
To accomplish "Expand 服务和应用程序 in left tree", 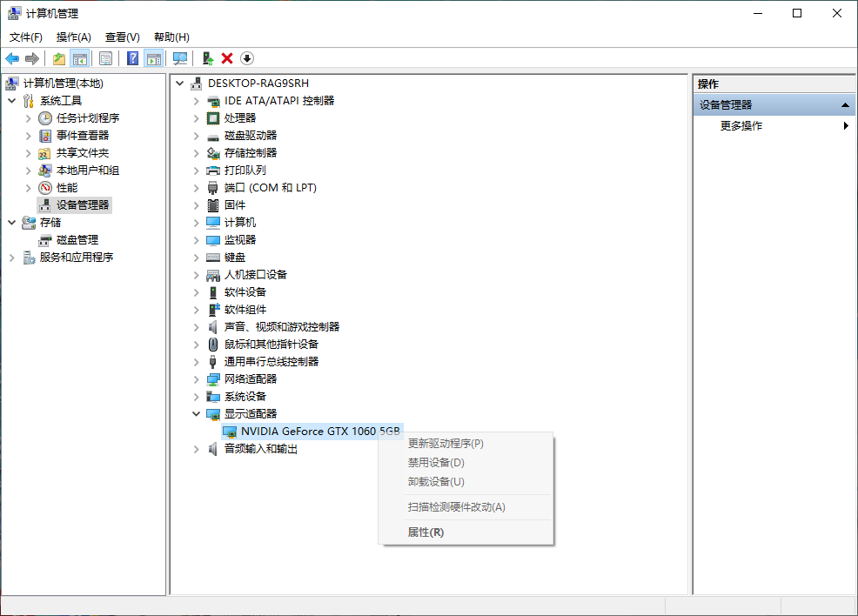I will pyautogui.click(x=12, y=258).
